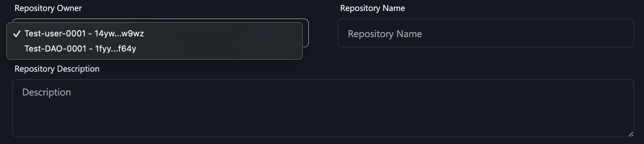The image size is (644, 144).
Task: Pick the 1fyy...f64y address entry
Action: coord(115,49)
